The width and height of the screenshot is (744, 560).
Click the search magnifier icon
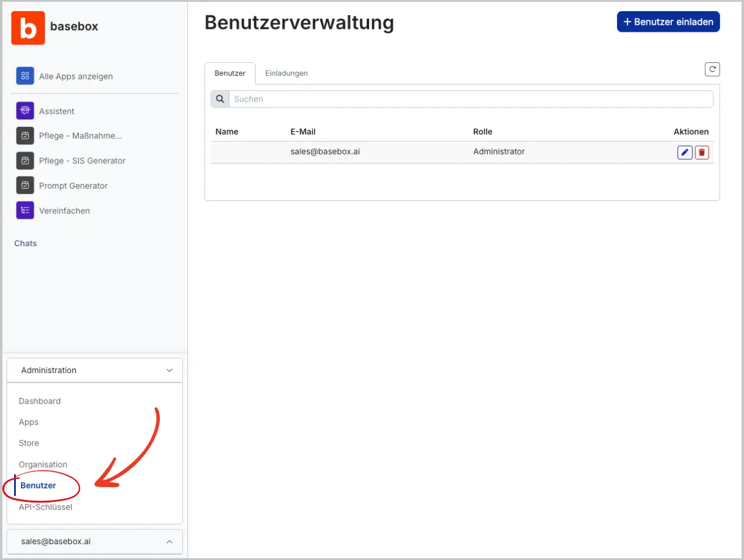219,98
